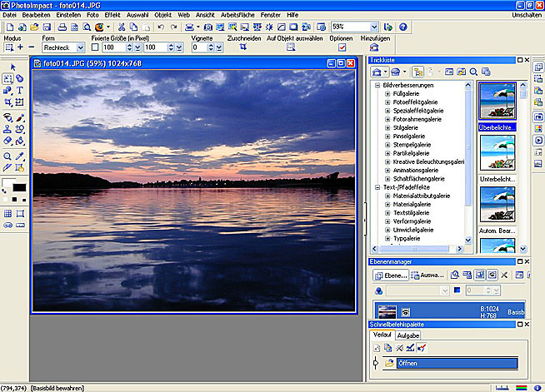Toggle the tree view button in Trickkiste
The height and width of the screenshot is (392, 545).
(x=417, y=72)
